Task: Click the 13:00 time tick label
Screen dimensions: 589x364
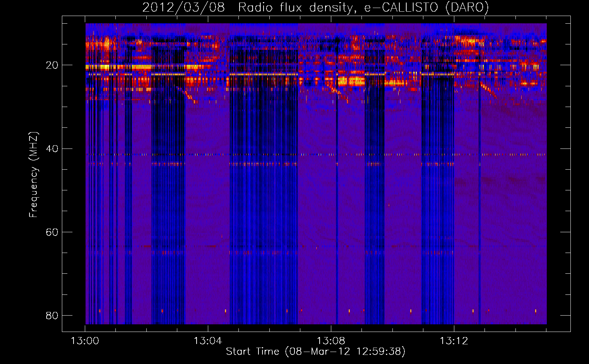Action: (85, 341)
